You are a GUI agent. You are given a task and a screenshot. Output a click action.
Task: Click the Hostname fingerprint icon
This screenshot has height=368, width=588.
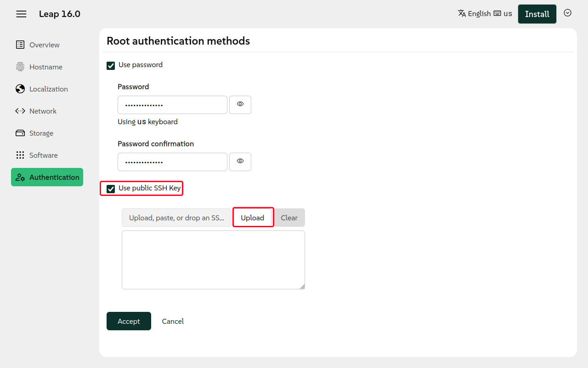(20, 67)
